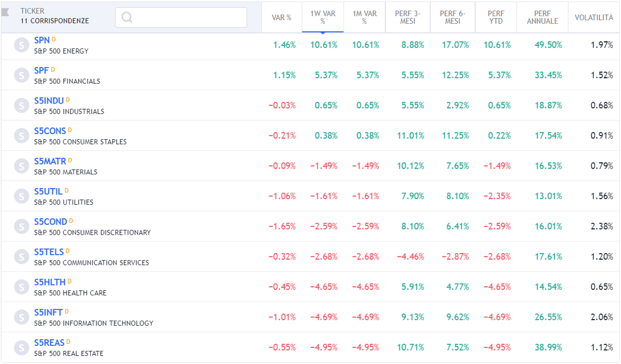Click the S&P 500 ENERGY description
Image resolution: width=621 pixels, height=364 pixels.
click(61, 51)
